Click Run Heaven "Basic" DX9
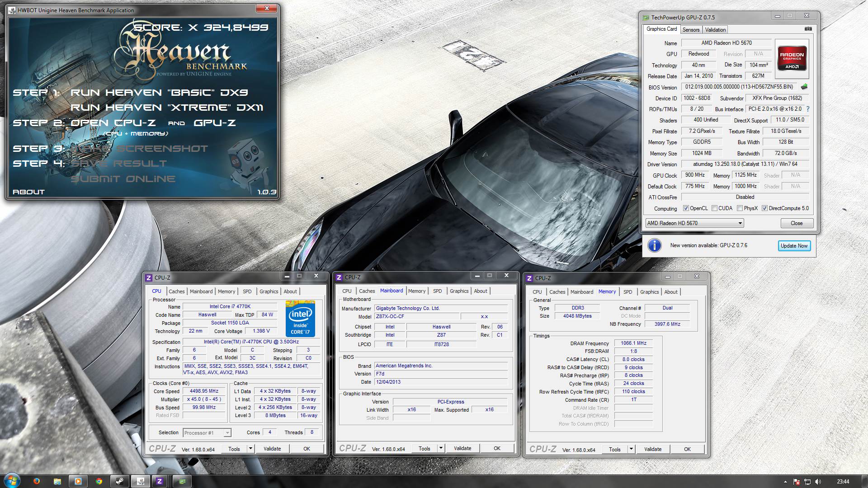868x488 pixels. 159,93
